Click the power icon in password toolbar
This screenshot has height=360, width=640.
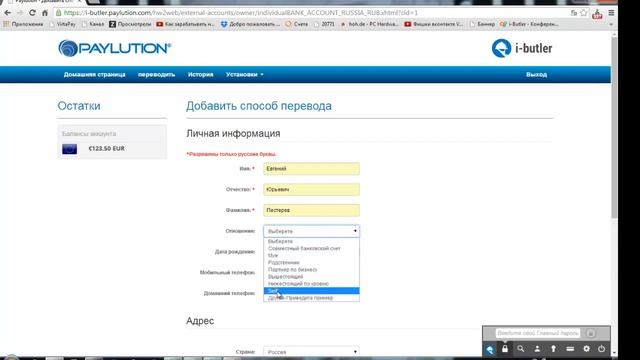tap(602, 349)
